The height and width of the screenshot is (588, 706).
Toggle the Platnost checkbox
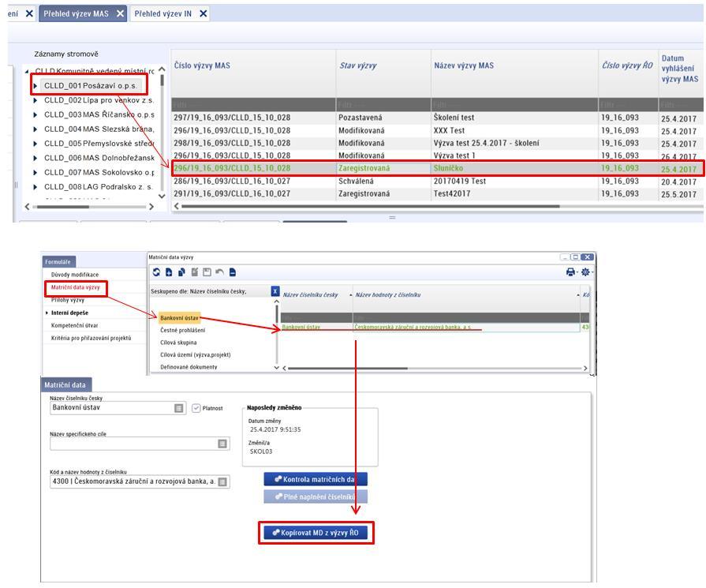tap(196, 408)
